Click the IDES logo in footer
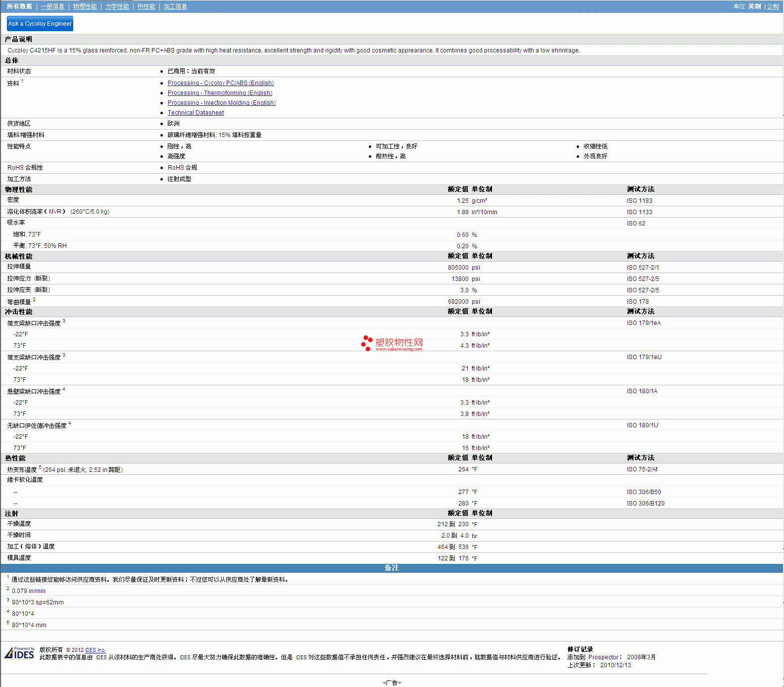The width and height of the screenshot is (784, 687). coord(19,653)
